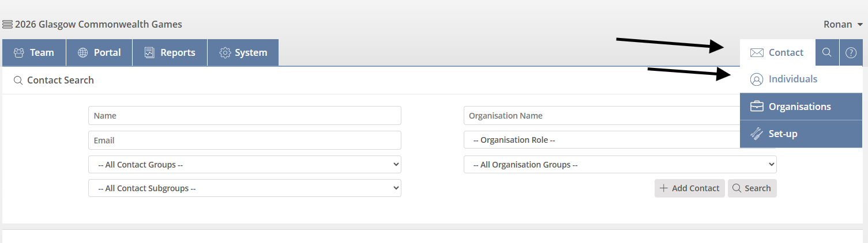Click the Add Contact button
Viewport: 868px width, 243px height.
(689, 188)
